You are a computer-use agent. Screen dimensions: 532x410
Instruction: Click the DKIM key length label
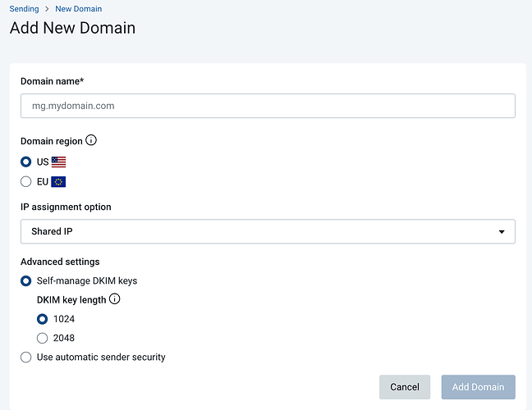(x=71, y=300)
